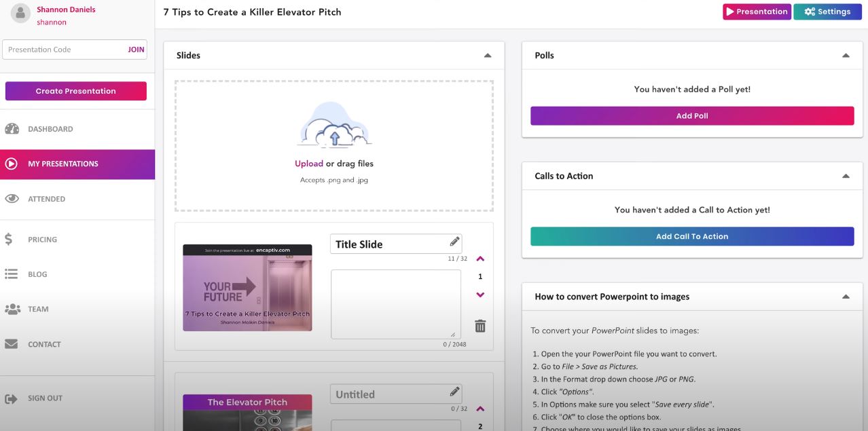Click the Sign Out arrow icon
Screen dimensions: 868x431
coord(12,398)
